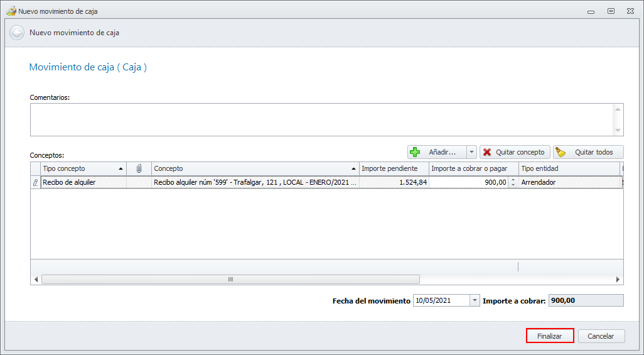Edit the 900,00 amount field in the row

pyautogui.click(x=469, y=182)
